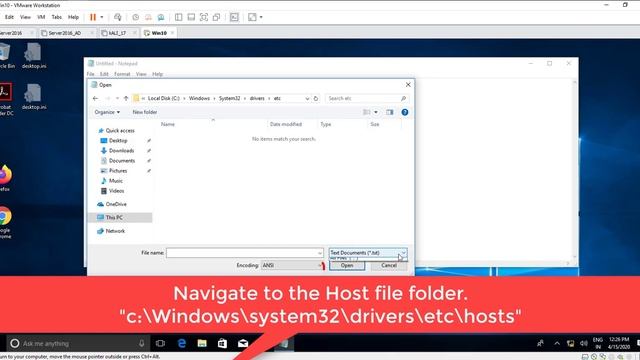640x360 pixels.
Task: Open the stretch display dropdown arrow
Action: pos(261,17)
